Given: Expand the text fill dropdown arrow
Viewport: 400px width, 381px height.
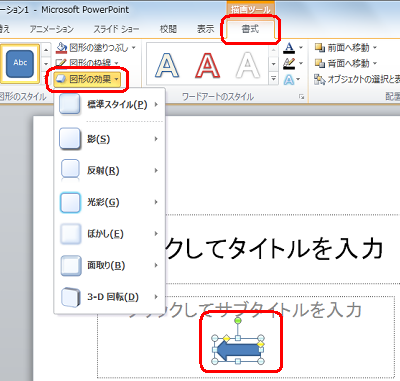Looking at the screenshot, I should pos(301,48).
